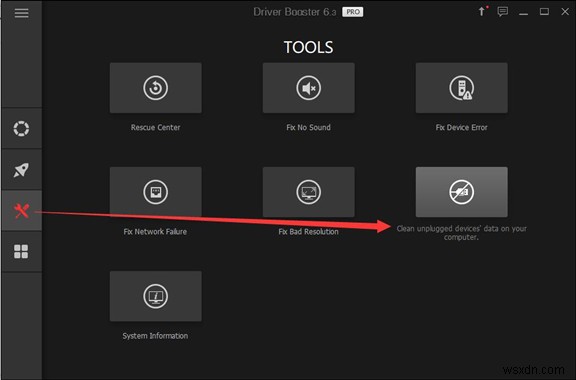The image size is (576, 380).
Task: Click the update arrow icon
Action: 482,12
